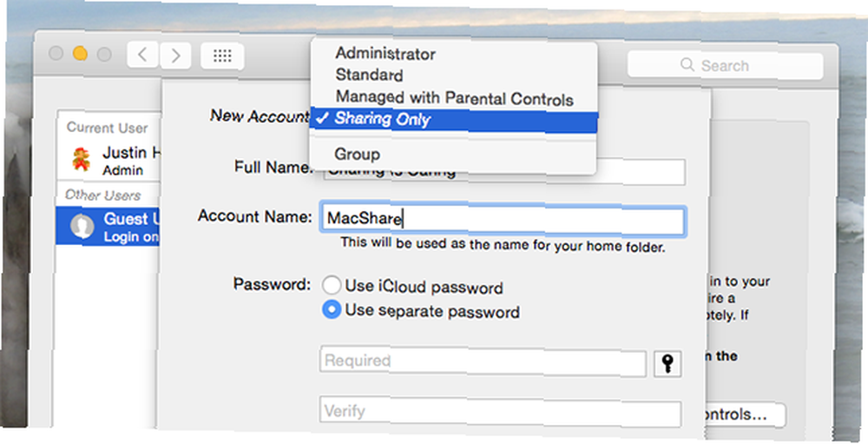Click the yellow minimize window button

(80, 54)
